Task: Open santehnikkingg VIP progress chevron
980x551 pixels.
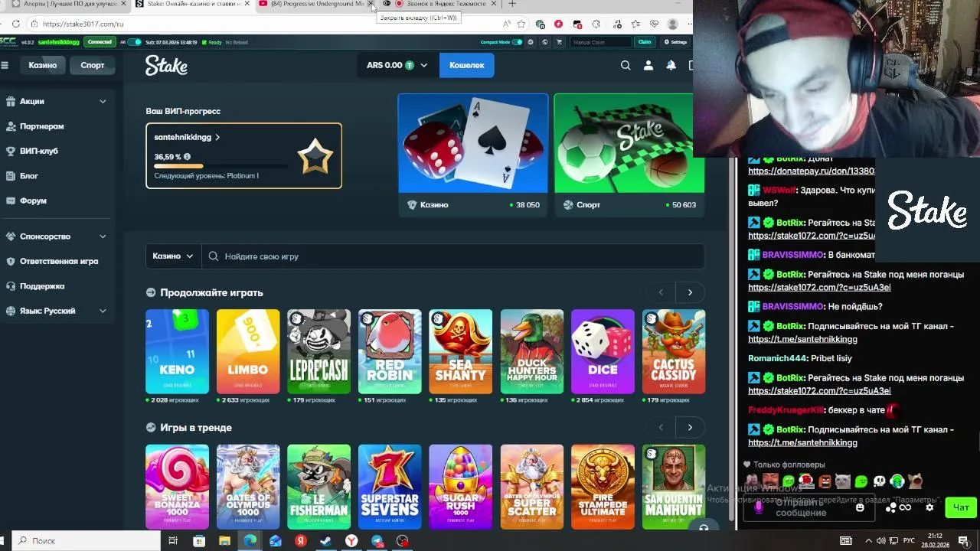Action: coord(217,138)
